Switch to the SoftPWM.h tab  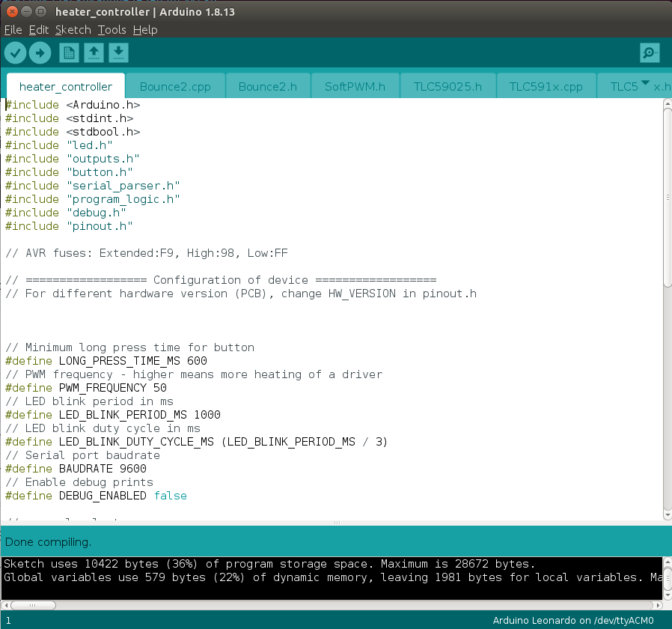click(355, 87)
